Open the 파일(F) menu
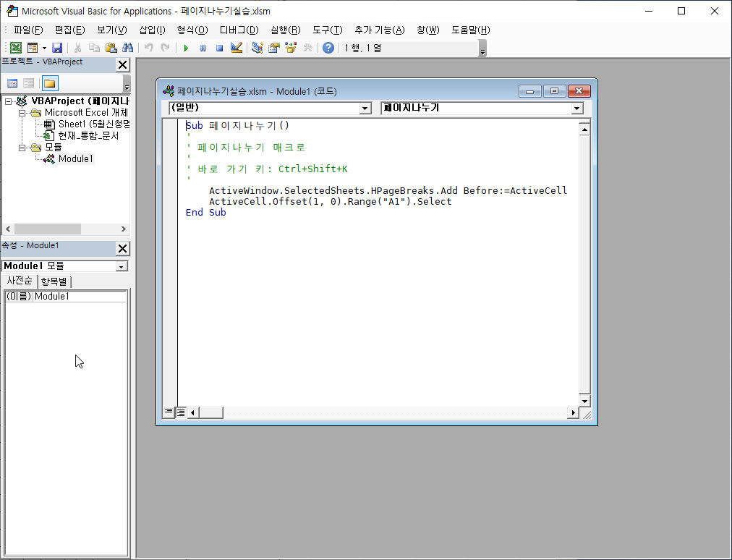Image resolution: width=732 pixels, height=560 pixels. [28, 30]
